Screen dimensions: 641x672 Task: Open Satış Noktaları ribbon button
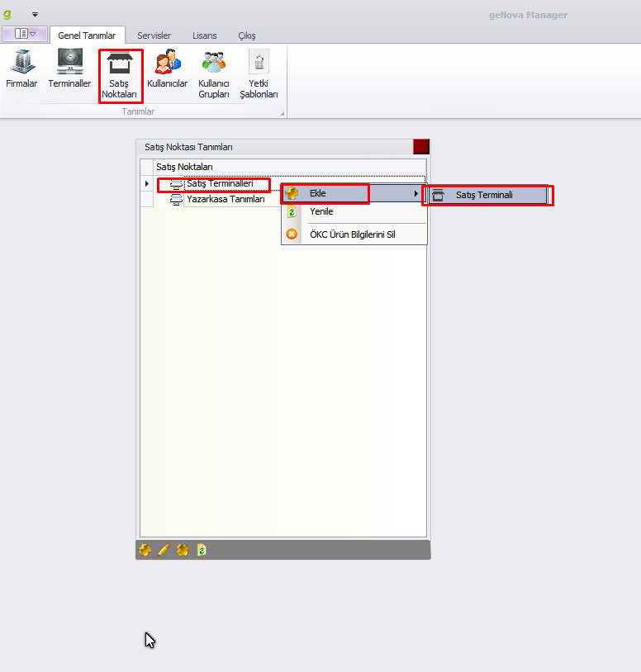point(120,75)
